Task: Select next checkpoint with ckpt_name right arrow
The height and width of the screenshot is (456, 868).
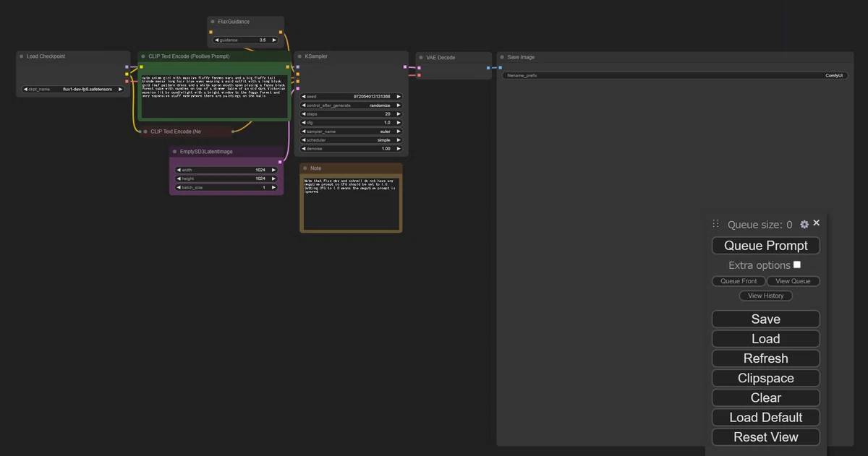Action: pyautogui.click(x=120, y=90)
